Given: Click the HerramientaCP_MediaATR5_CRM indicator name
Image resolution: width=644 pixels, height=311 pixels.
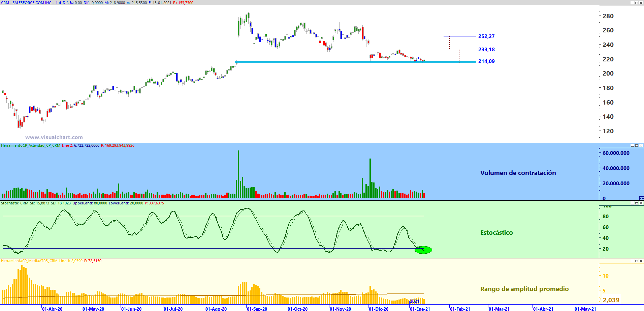Looking at the screenshot, I should tap(29, 261).
